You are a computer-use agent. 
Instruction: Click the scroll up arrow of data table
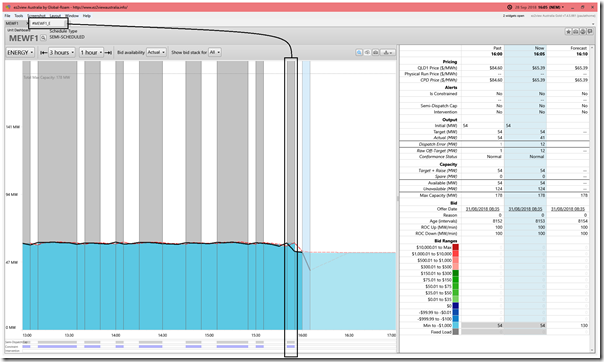pos(592,48)
